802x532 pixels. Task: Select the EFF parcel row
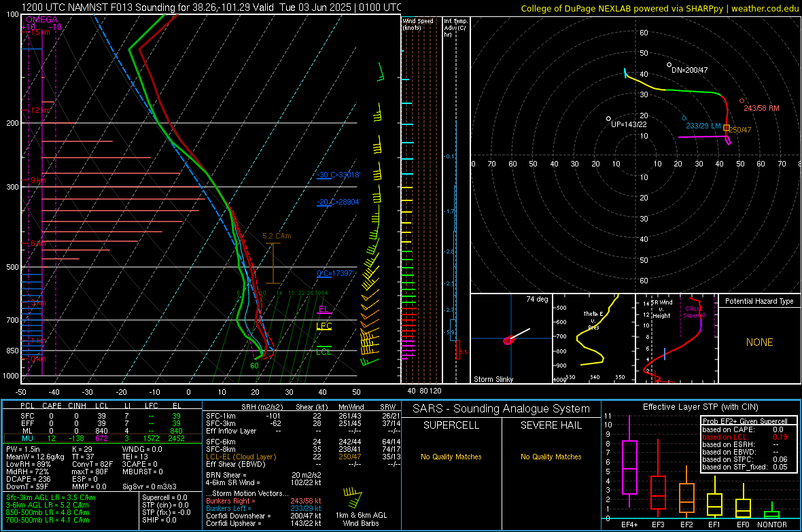point(102,423)
